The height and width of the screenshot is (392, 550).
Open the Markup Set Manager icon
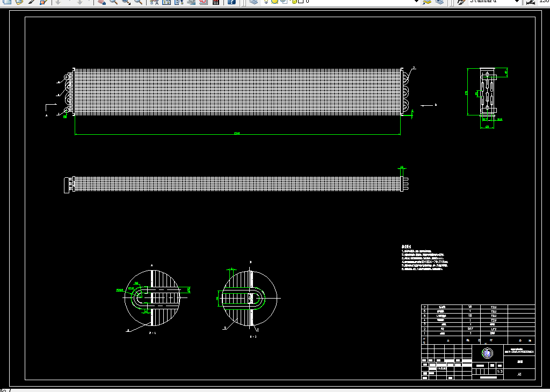point(204,2)
